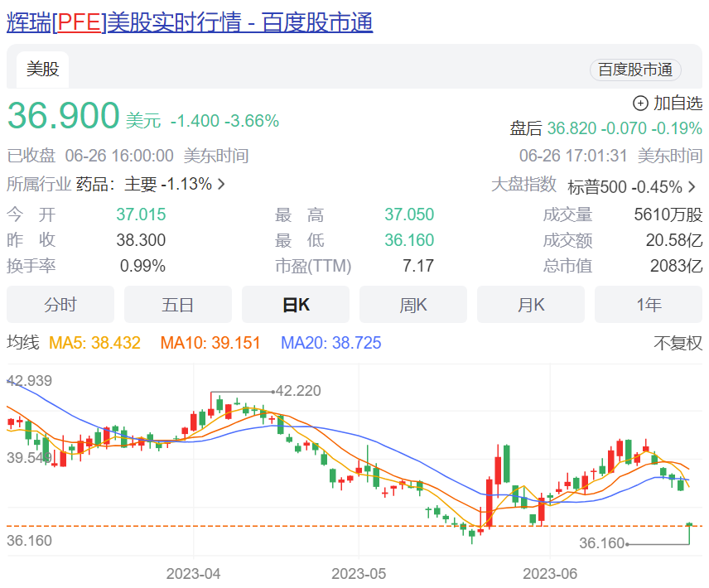Click the 盘后 price 36.820

pos(572,128)
